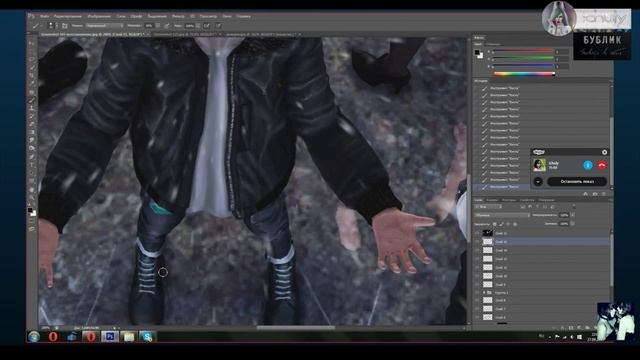Expand the Группа 1 layer group
This screenshot has height=360, width=640.
(484, 293)
